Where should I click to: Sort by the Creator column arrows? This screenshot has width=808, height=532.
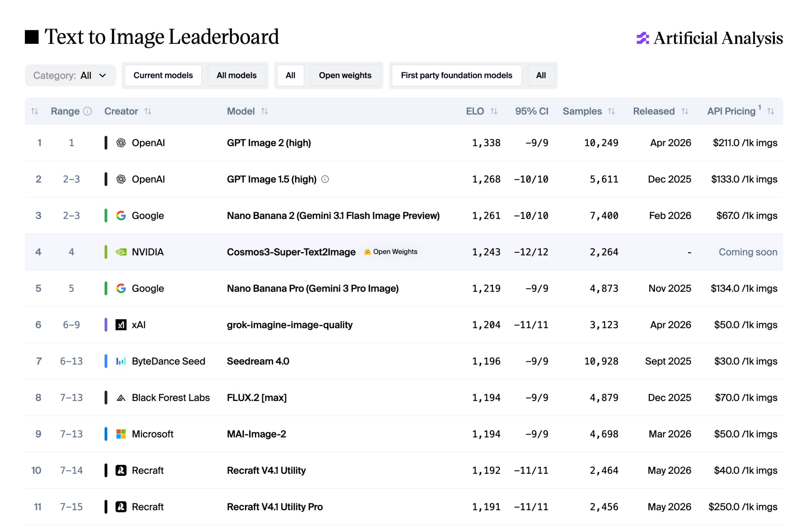148,111
